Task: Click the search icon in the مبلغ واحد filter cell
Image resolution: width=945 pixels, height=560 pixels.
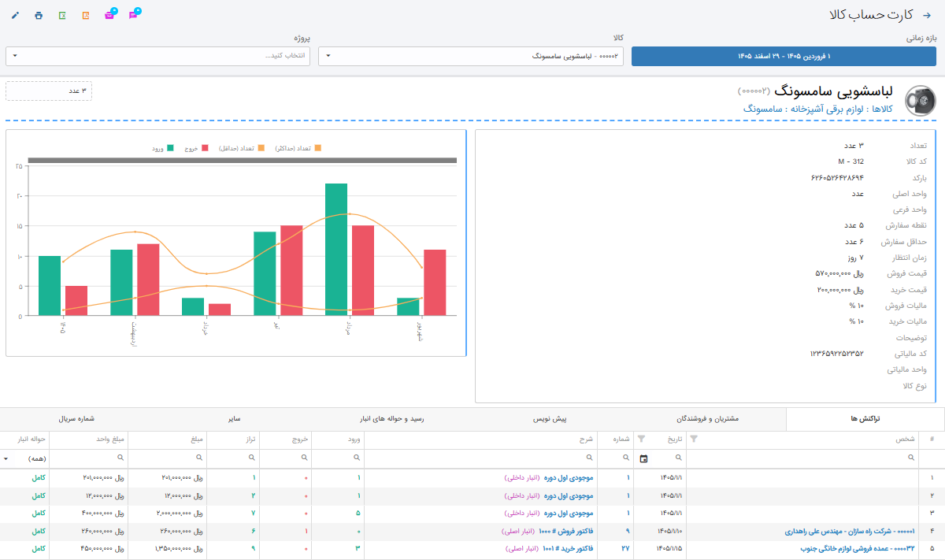Action: (x=120, y=458)
